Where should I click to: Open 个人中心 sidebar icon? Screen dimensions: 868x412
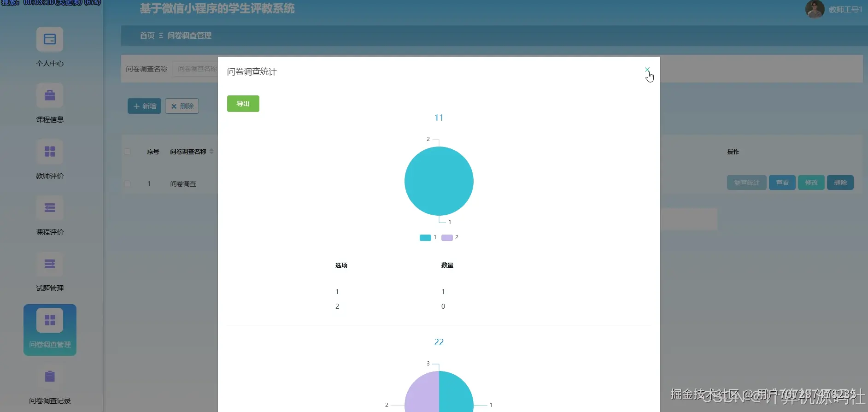click(x=50, y=40)
